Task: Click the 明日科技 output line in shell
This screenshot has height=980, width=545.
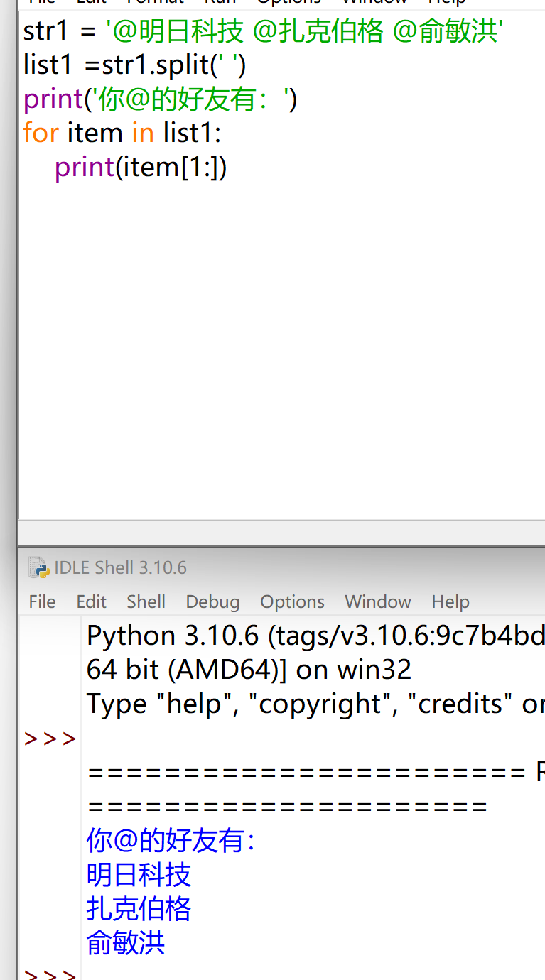Action: point(139,875)
